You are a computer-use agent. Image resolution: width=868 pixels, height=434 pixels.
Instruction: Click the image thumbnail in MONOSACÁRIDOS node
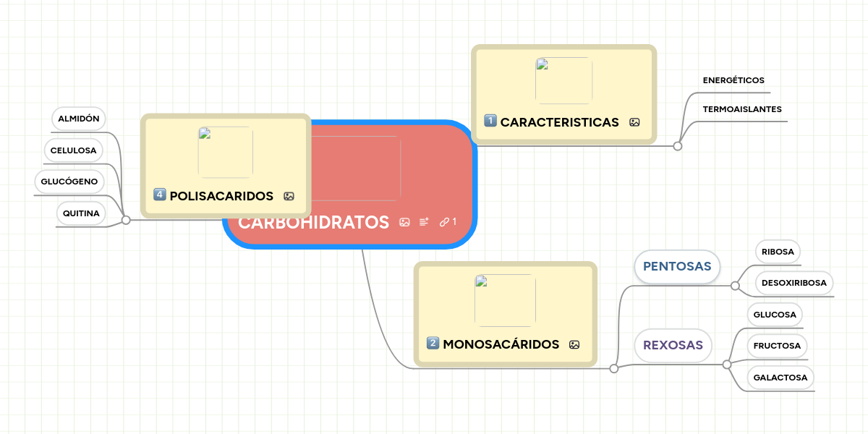coord(505,300)
